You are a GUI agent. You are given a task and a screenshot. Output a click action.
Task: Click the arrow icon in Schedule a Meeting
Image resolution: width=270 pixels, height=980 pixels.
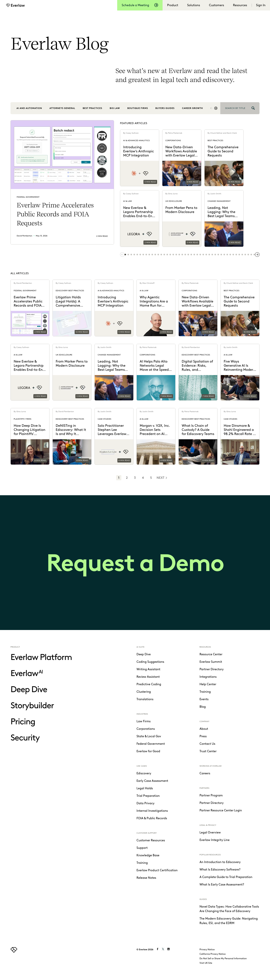point(156,5)
